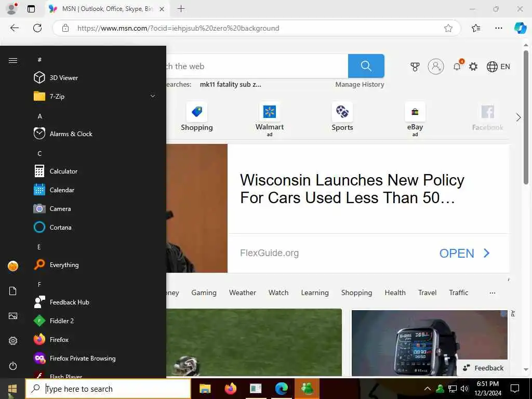Expand the 7-Zip folder chevron
Screen dimensions: 532x399
click(x=153, y=96)
